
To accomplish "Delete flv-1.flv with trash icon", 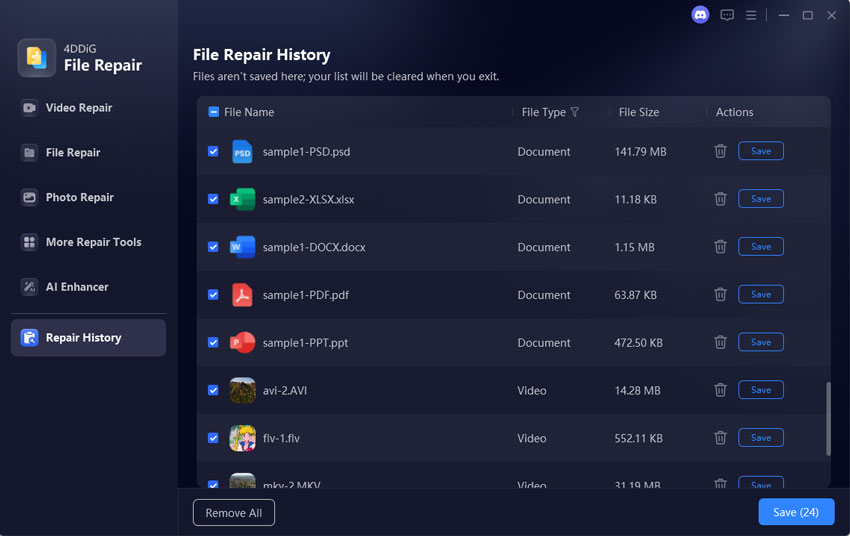I will 720,437.
